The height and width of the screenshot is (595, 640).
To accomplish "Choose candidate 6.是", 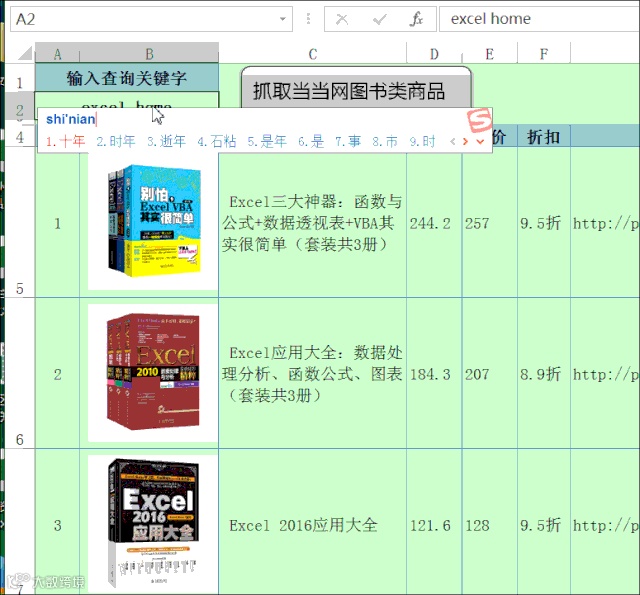I will (x=311, y=141).
